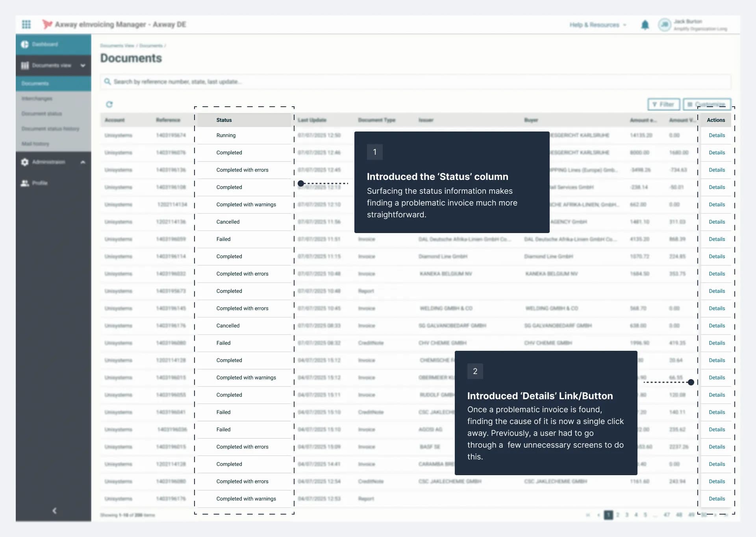Image resolution: width=756 pixels, height=537 pixels.
Task: Go to the previous page of results
Action: pos(598,515)
